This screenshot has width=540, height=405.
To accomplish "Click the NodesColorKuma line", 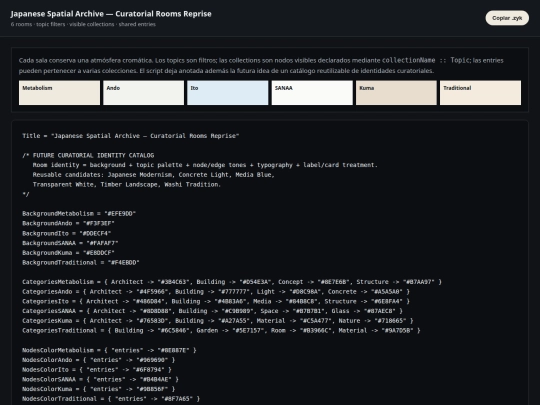I will tap(98, 389).
